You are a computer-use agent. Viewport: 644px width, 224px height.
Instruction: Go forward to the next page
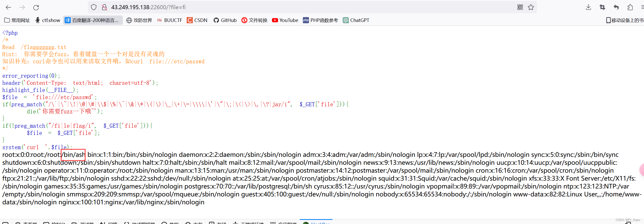(x=22, y=7)
